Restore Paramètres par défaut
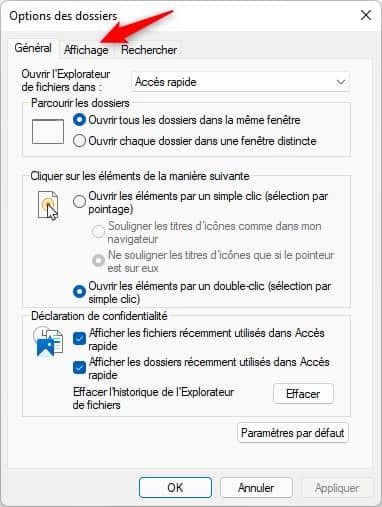This screenshot has width=382, height=507. [293, 433]
